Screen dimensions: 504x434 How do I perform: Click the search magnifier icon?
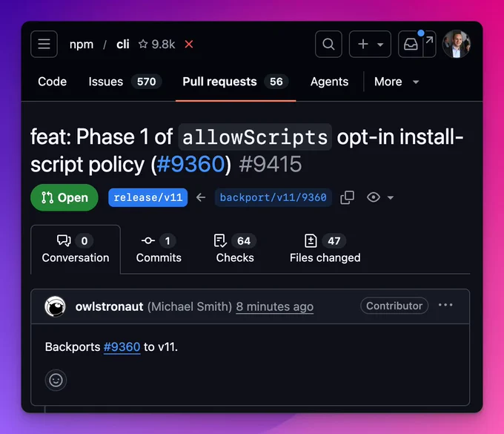(x=328, y=44)
